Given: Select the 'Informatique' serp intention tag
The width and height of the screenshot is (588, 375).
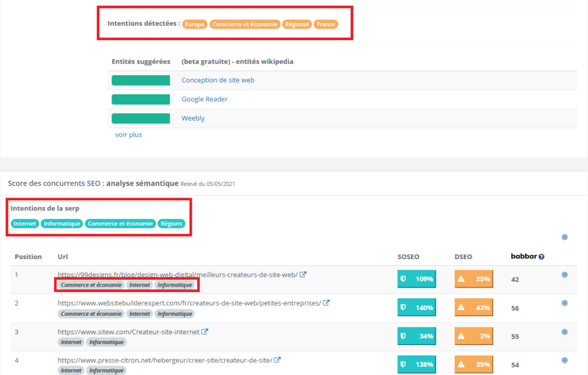Looking at the screenshot, I should (61, 223).
